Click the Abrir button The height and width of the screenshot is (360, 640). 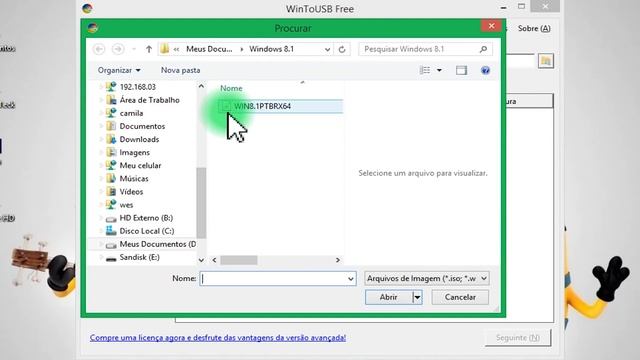[389, 297]
